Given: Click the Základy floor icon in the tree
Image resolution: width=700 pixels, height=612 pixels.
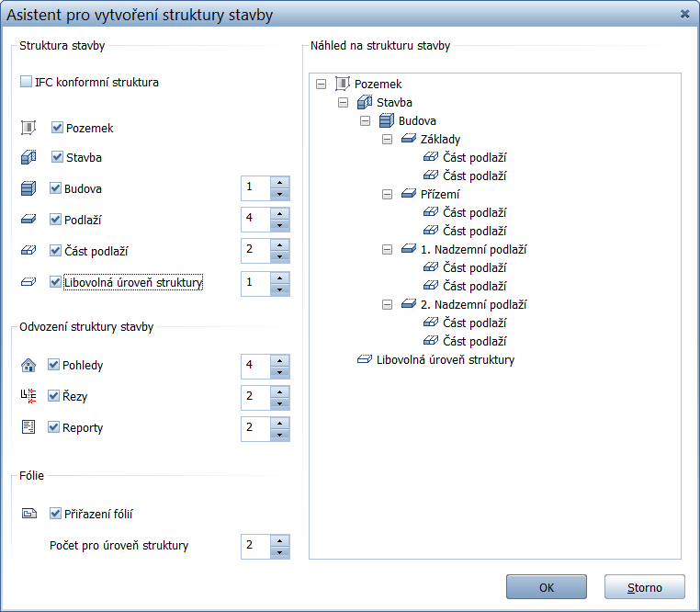Looking at the screenshot, I should tap(409, 139).
